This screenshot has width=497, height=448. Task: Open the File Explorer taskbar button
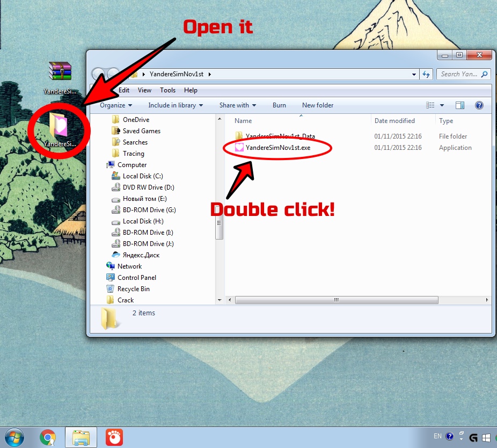point(81,438)
